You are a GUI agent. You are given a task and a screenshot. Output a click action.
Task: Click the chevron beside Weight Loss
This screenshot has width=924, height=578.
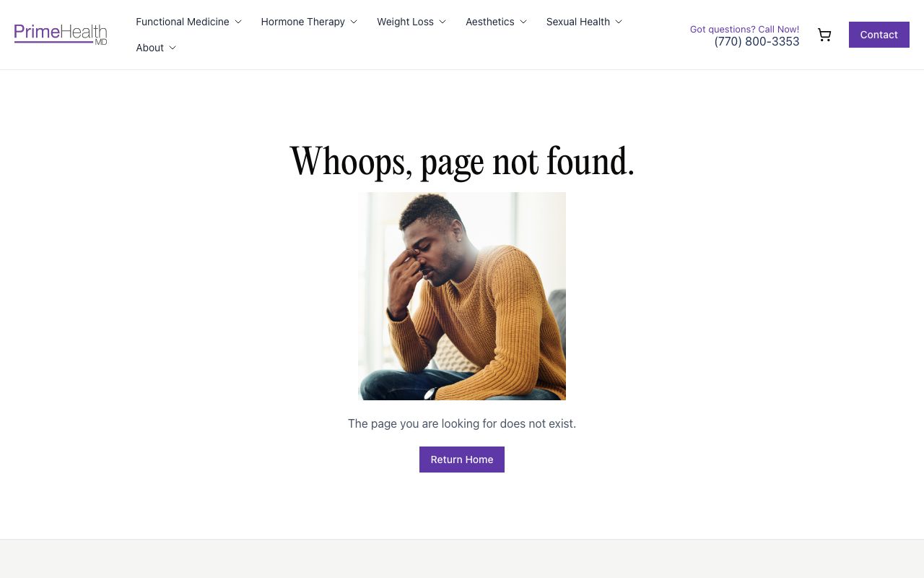(443, 22)
